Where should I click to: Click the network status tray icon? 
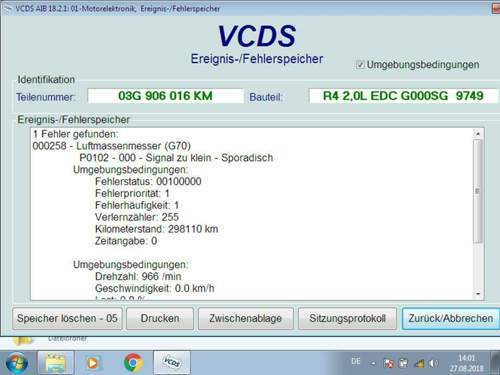[x=419, y=363]
